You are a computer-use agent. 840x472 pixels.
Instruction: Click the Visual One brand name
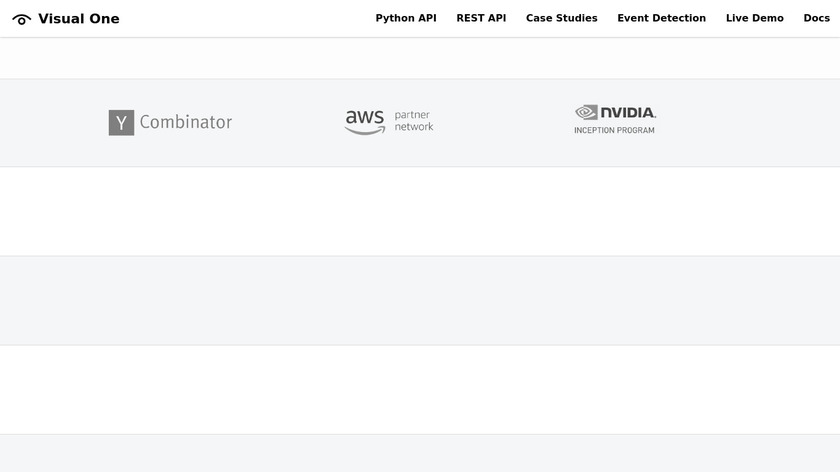(x=79, y=18)
